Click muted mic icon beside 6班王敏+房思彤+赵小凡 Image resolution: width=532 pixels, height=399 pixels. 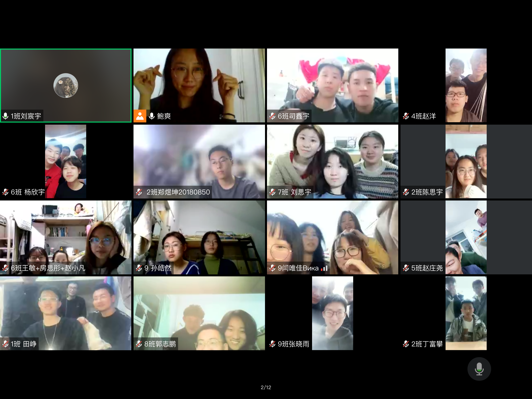(5, 268)
